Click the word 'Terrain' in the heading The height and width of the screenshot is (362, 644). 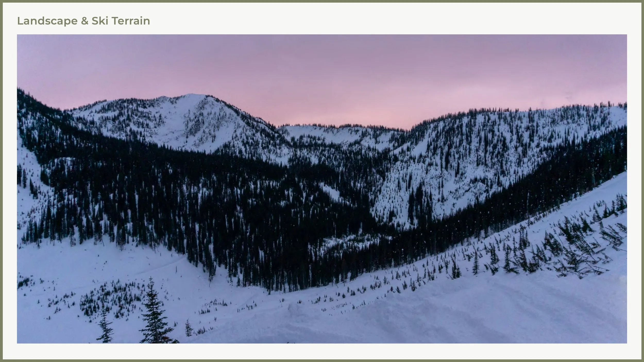pyautogui.click(x=131, y=21)
